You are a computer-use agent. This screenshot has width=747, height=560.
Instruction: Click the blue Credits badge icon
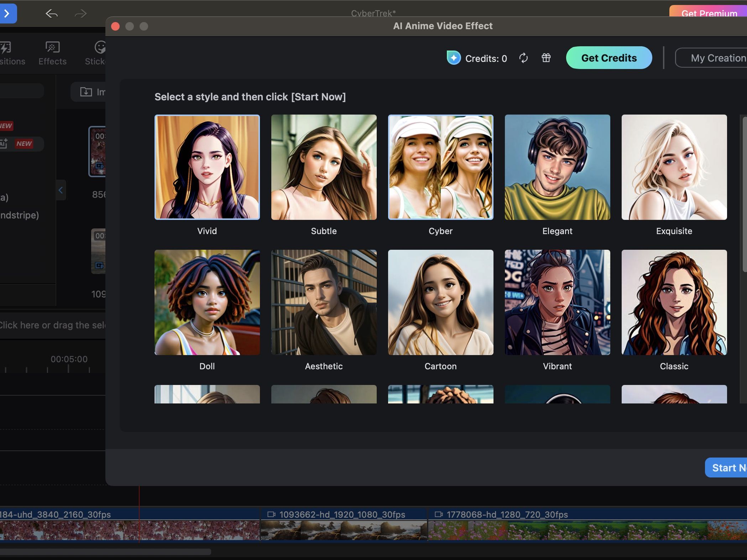coord(454,58)
